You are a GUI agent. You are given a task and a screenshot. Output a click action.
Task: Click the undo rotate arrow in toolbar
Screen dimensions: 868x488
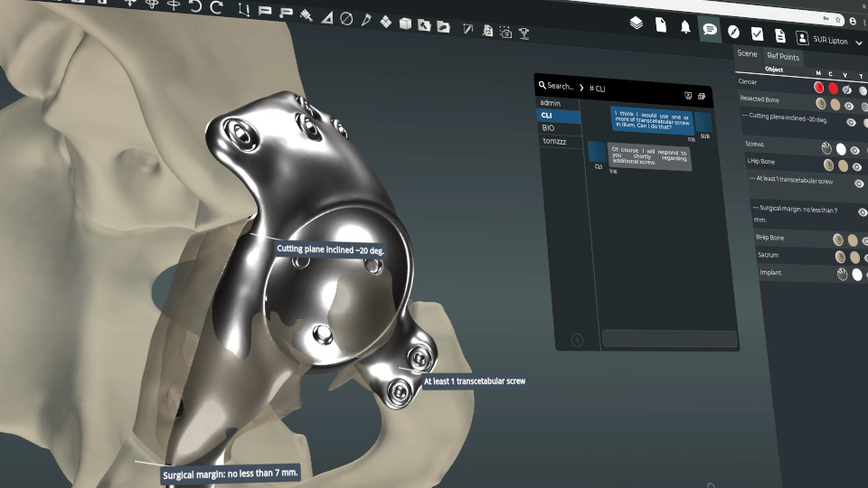coord(194,6)
